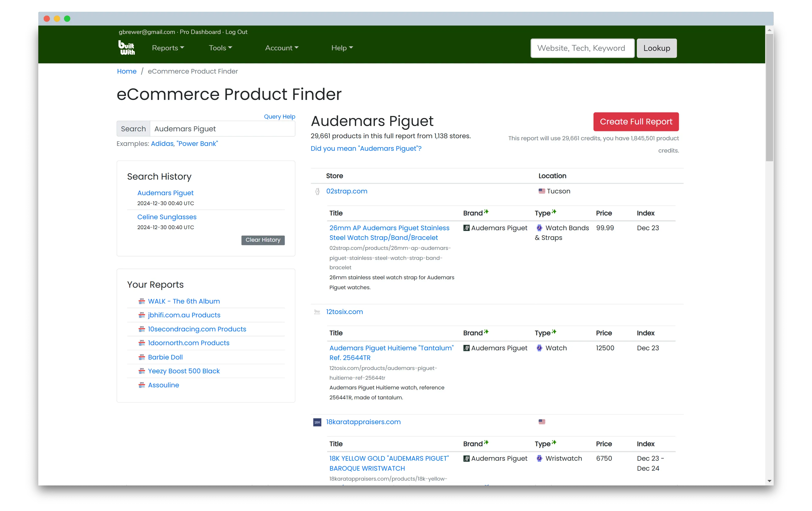Open the 18karatappraisers.com store link

(x=363, y=422)
